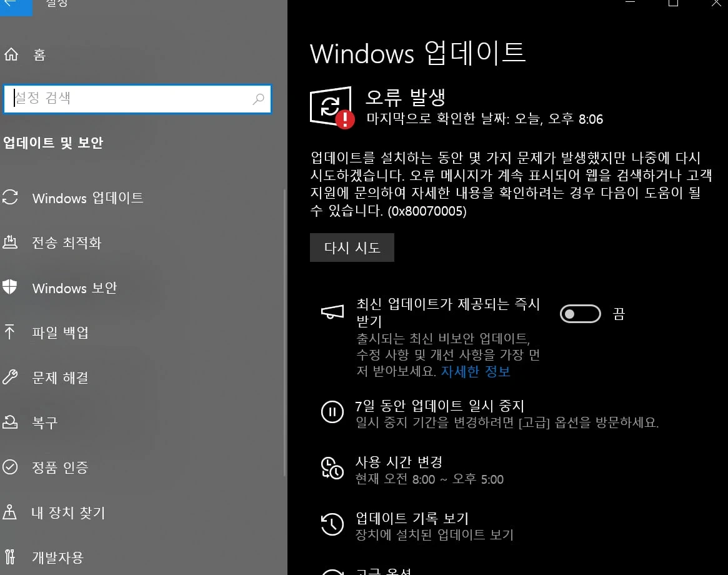
Task: Click error code text (0x80070005)
Action: click(x=427, y=211)
